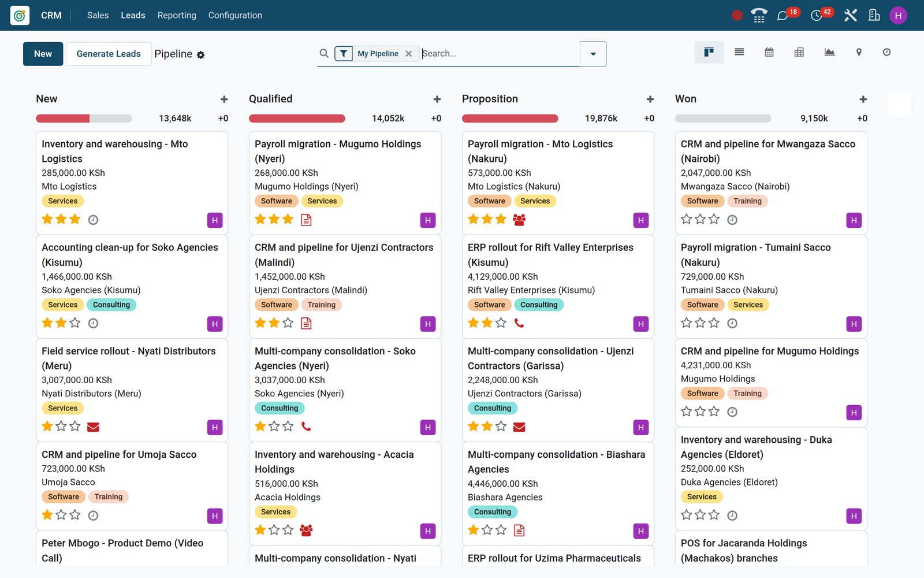Click the document activity icon on Mugumo Holdings (Nyeri) card
Screen dimensions: 924x578
[306, 220]
